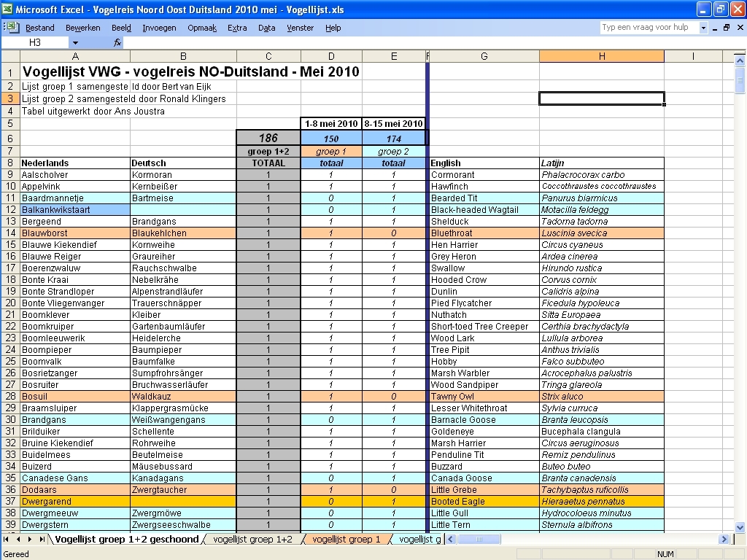Image resolution: width=747 pixels, height=560 pixels.
Task: Select the cell 'Dwergmeeuw'
Action: pos(75,513)
